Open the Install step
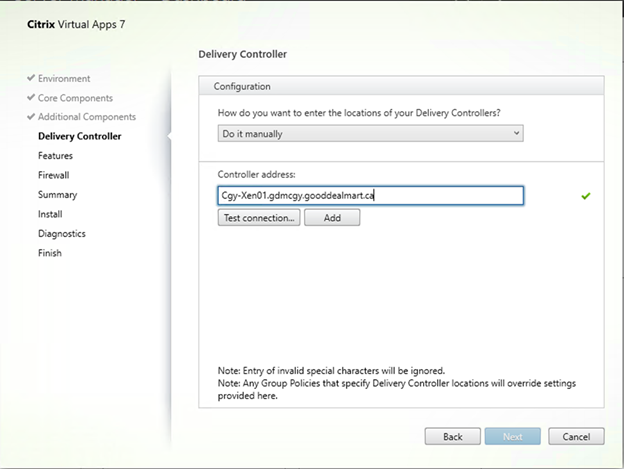The height and width of the screenshot is (469, 624). 50,214
